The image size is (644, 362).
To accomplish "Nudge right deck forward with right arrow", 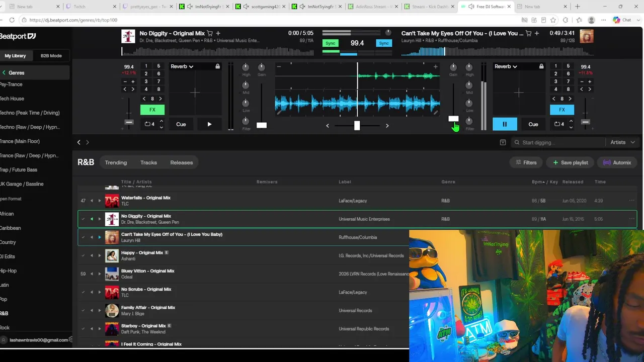I will pyautogui.click(x=590, y=89).
